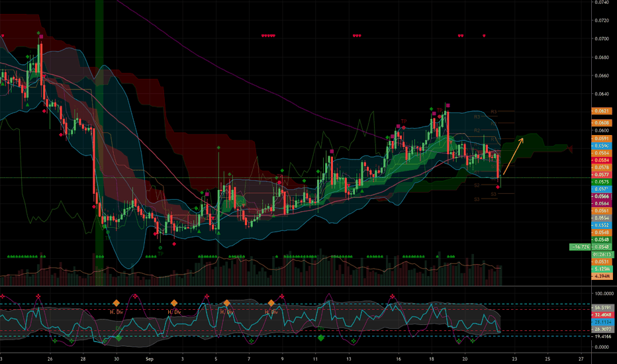
Task: Click the orange 0.0531 price label
Action: (x=602, y=261)
